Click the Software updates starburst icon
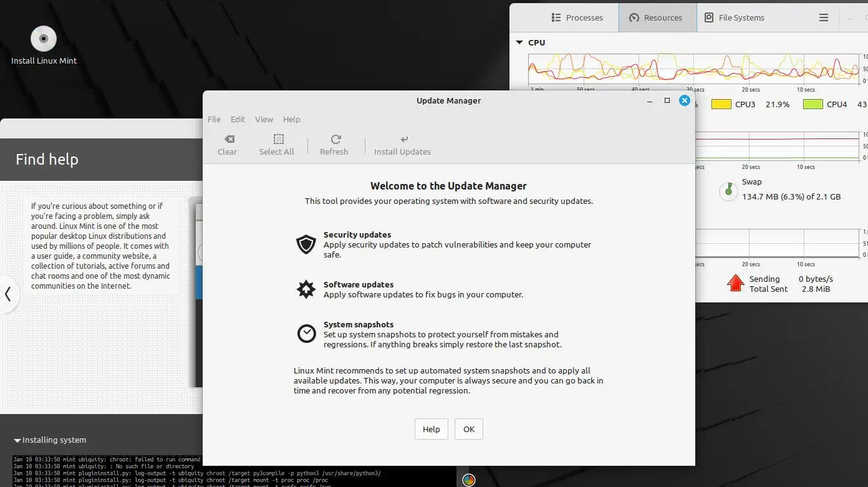This screenshot has width=868, height=487. (x=306, y=289)
